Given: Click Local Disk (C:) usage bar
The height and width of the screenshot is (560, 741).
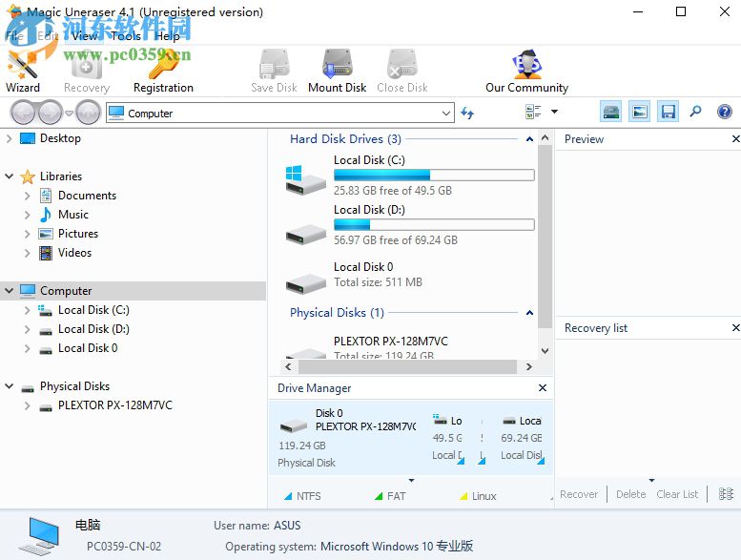Looking at the screenshot, I should (434, 176).
